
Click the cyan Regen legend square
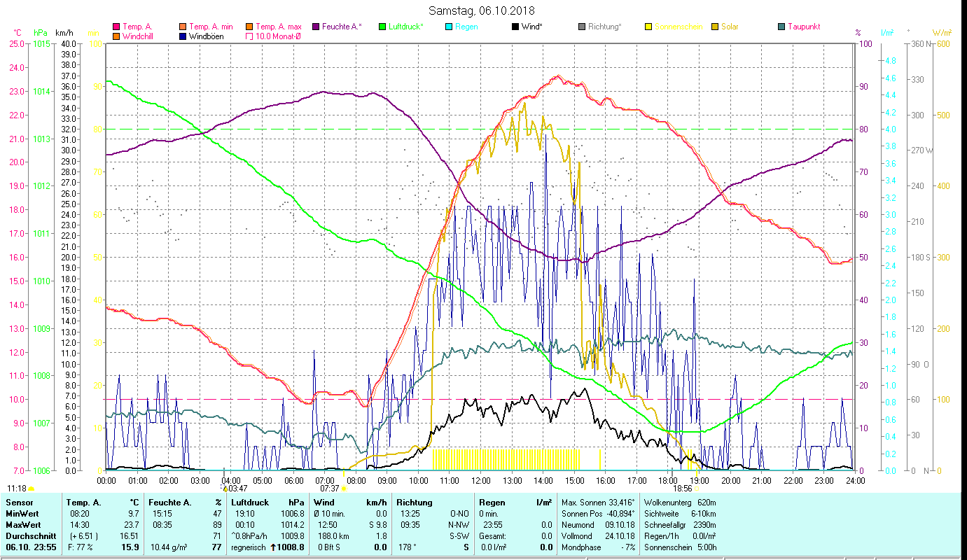[x=449, y=27]
